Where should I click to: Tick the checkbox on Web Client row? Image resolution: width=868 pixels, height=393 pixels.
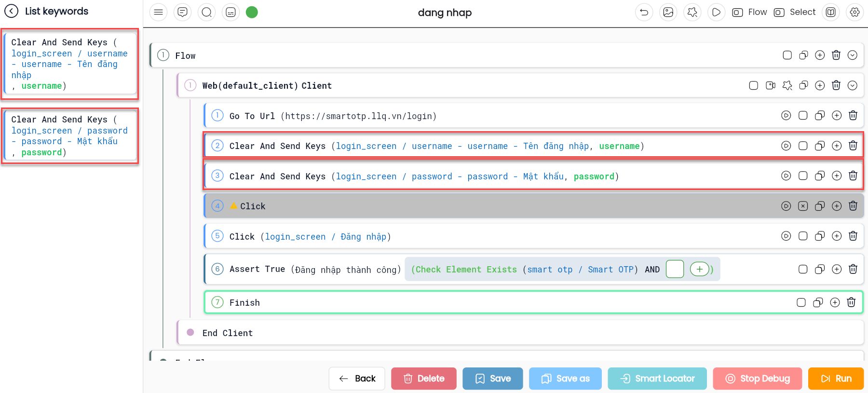point(754,85)
